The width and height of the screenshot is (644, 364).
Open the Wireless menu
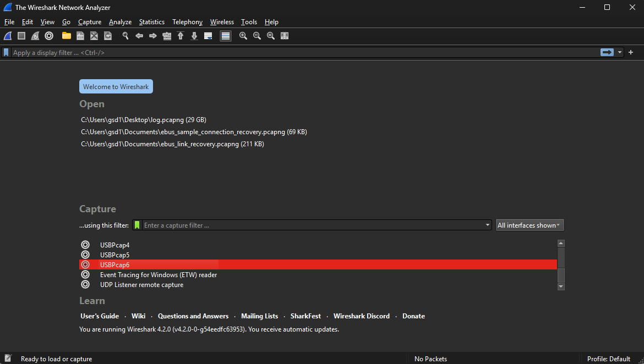click(x=222, y=22)
